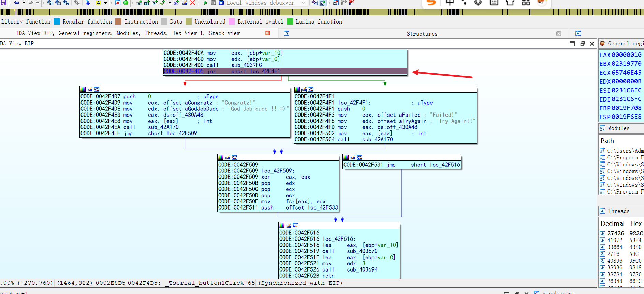Open the Sogou toolbox grid icon

(x=526, y=3)
